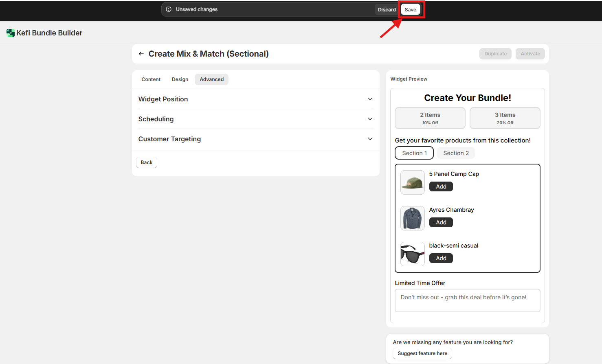Viewport: 602px width, 364px height.
Task: Add the 5 Panel Camp Cap to bundle
Action: click(441, 186)
